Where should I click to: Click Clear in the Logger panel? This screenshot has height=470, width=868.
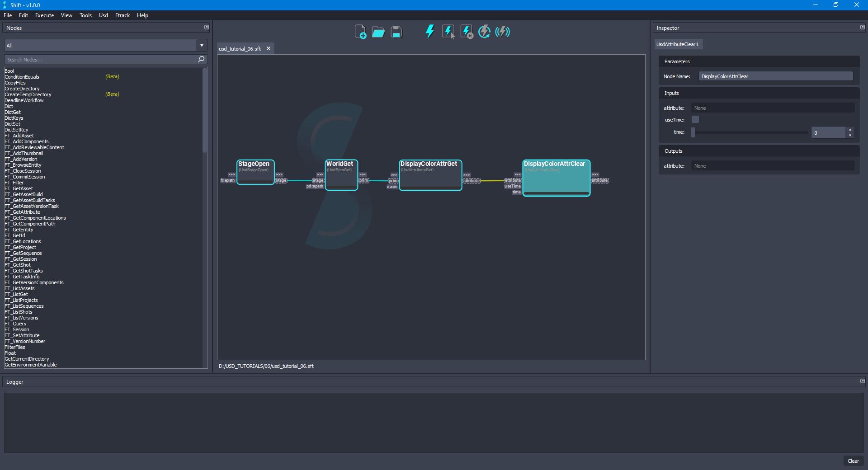coord(853,461)
